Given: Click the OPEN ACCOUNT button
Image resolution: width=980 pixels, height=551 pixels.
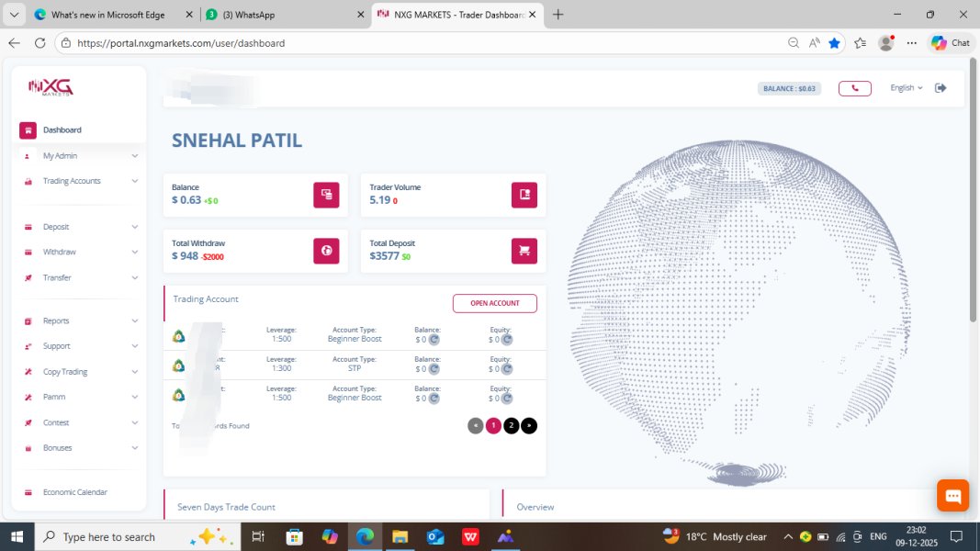Looking at the screenshot, I should [x=494, y=303].
